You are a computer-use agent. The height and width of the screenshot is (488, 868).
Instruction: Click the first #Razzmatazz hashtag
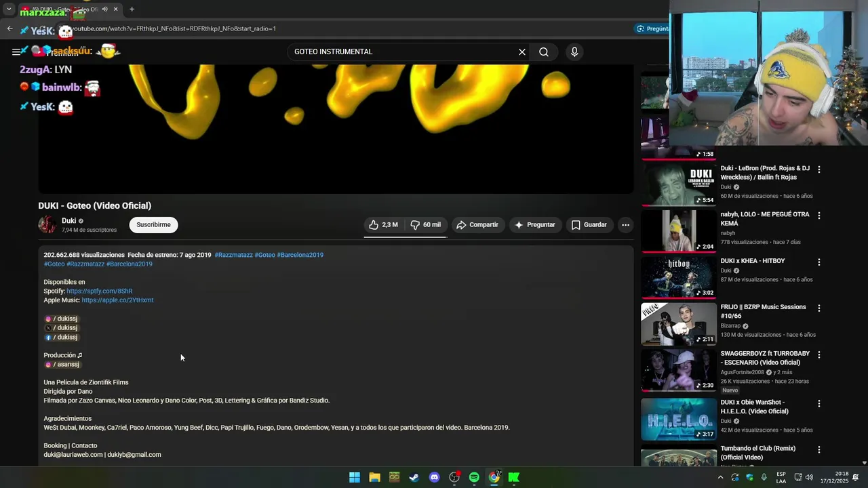(x=233, y=255)
